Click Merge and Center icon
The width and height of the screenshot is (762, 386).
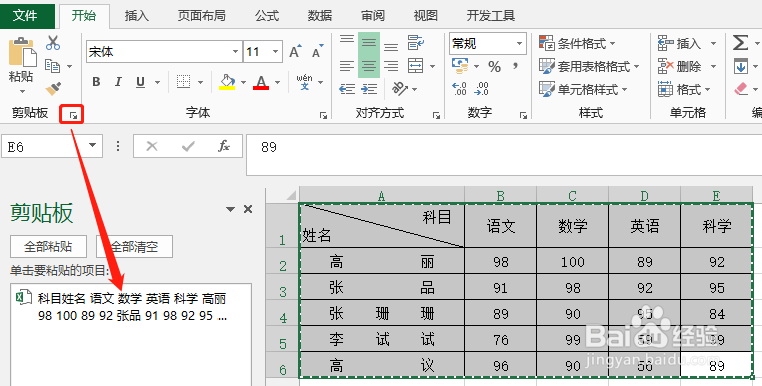416,66
